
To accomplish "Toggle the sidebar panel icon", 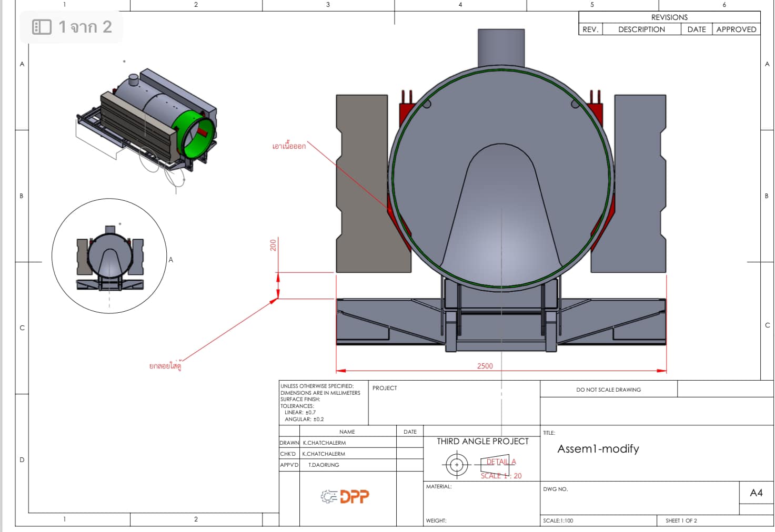I will 42,27.
